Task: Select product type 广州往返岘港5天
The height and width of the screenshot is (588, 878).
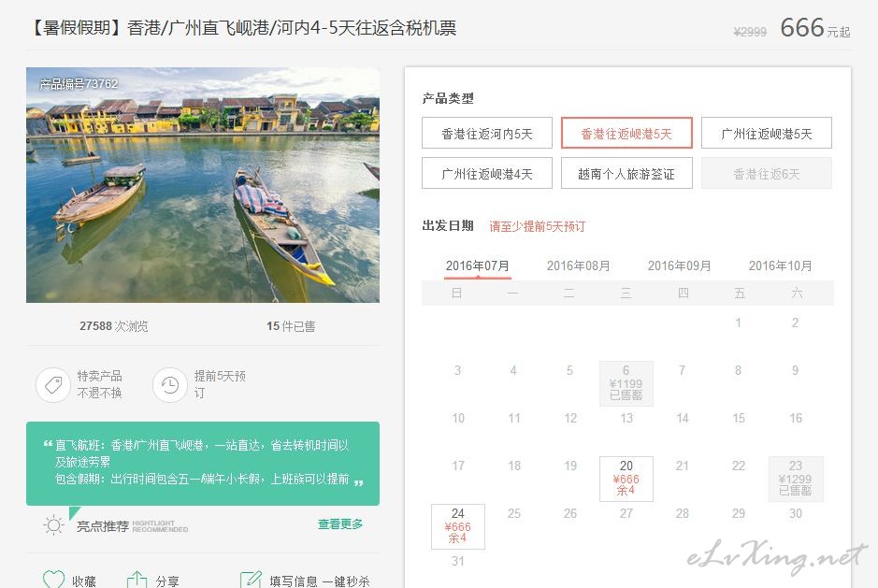Action: pos(766,134)
